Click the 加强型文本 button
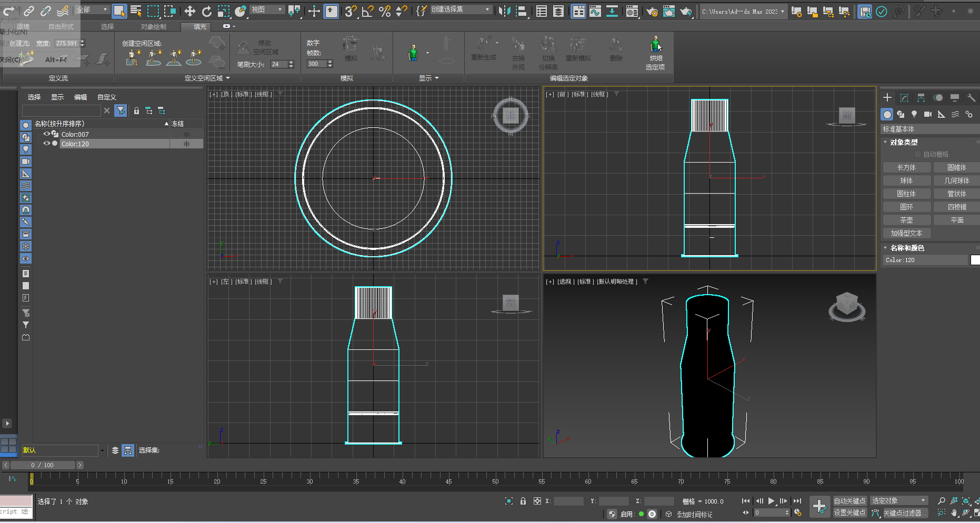The width and height of the screenshot is (980, 523). (906, 233)
